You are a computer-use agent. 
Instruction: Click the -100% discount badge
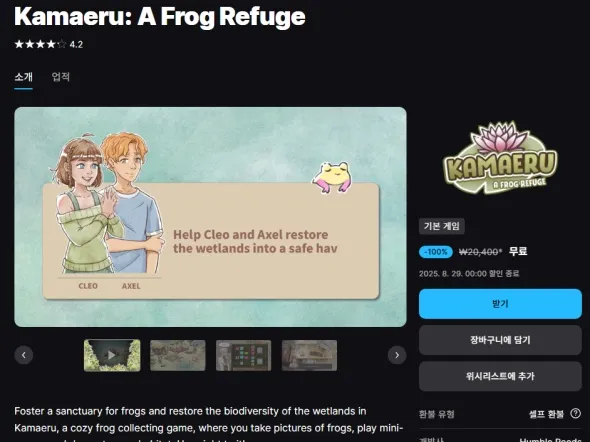pos(436,252)
